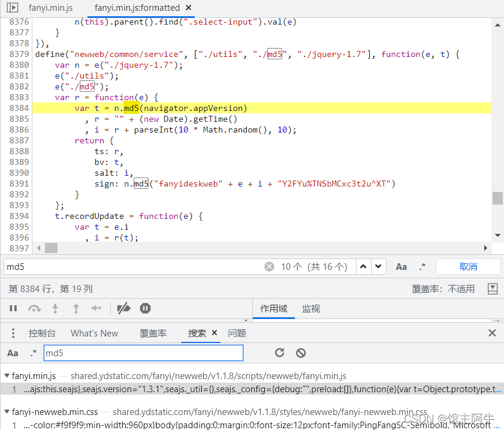
Task: Toggle regular expression in global search
Action: pyautogui.click(x=34, y=353)
